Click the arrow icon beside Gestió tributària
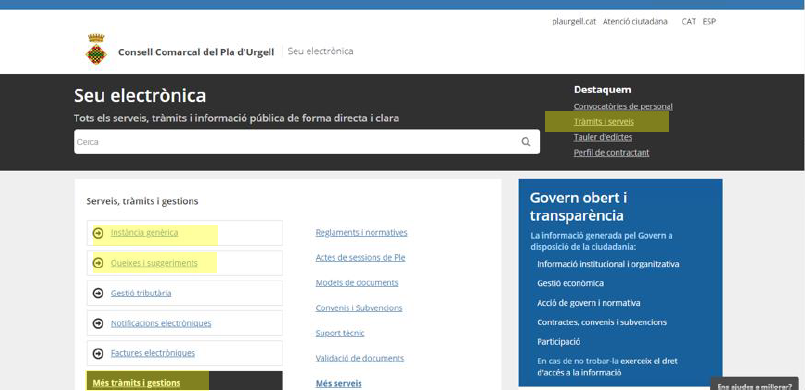The width and height of the screenshot is (805, 391). 98,293
